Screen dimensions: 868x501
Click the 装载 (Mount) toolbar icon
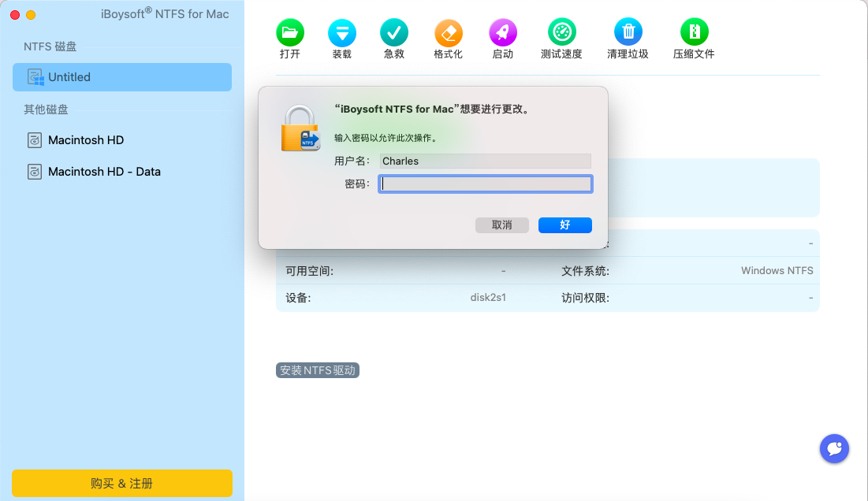[342, 32]
